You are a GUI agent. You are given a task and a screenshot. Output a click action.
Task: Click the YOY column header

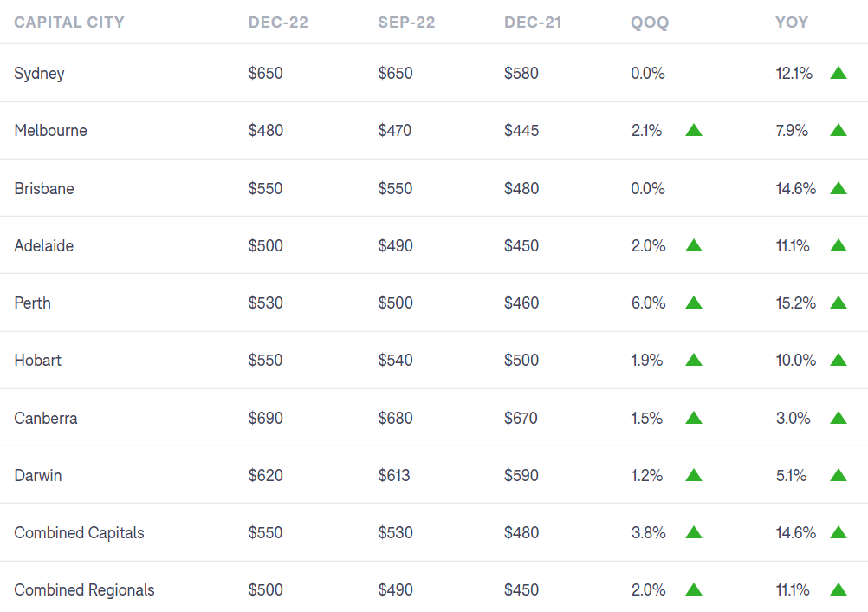(792, 23)
